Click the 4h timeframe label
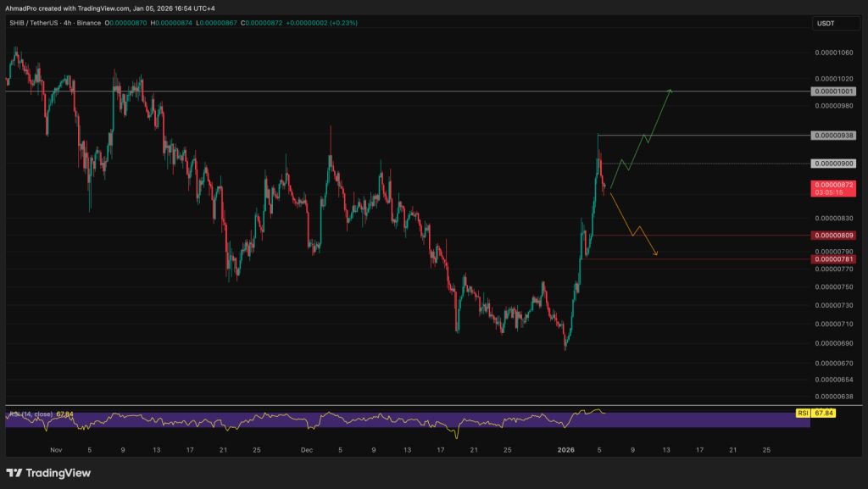 [x=66, y=24]
